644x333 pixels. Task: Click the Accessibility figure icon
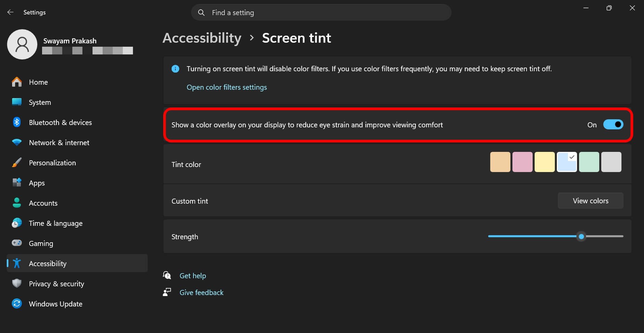coord(16,263)
